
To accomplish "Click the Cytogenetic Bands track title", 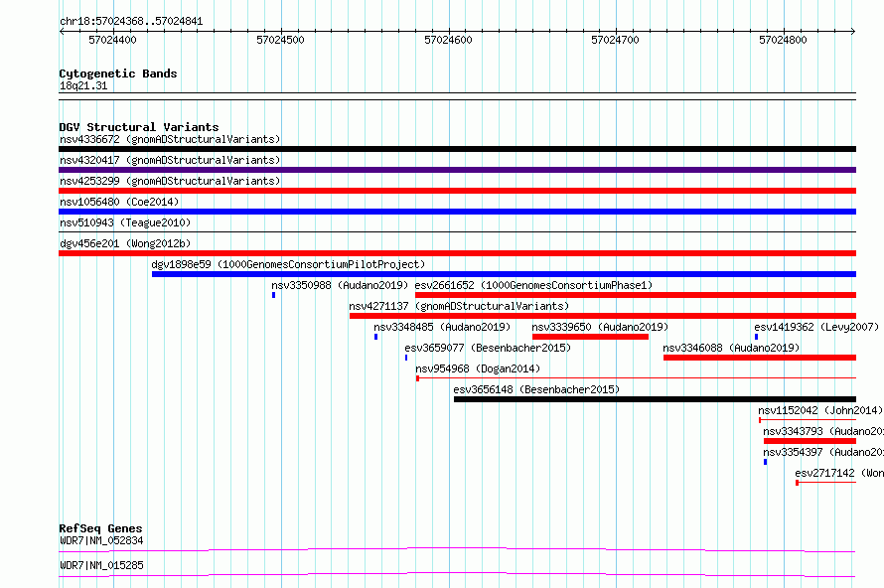I will pos(118,73).
